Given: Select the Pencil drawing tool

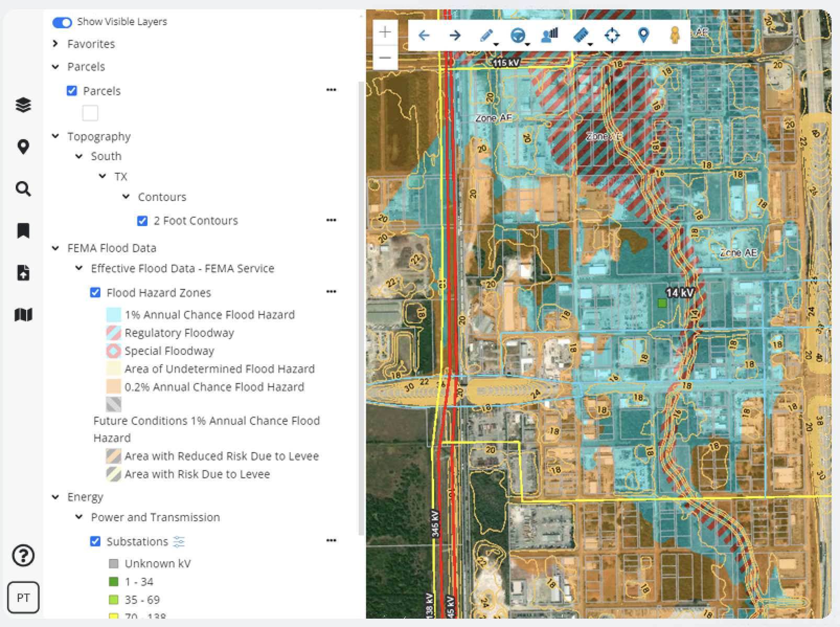Looking at the screenshot, I should coord(486,36).
